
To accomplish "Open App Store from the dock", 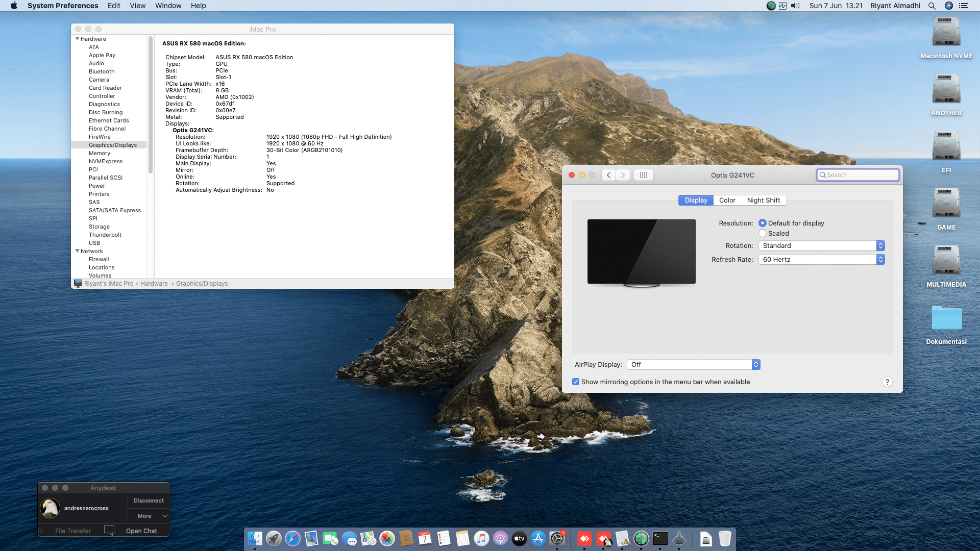I will (x=538, y=538).
